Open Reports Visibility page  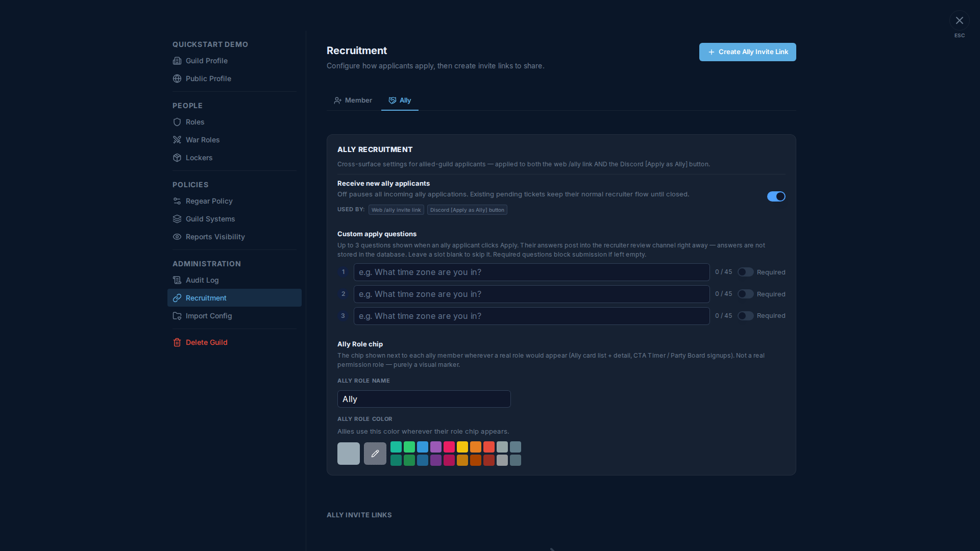234,237
